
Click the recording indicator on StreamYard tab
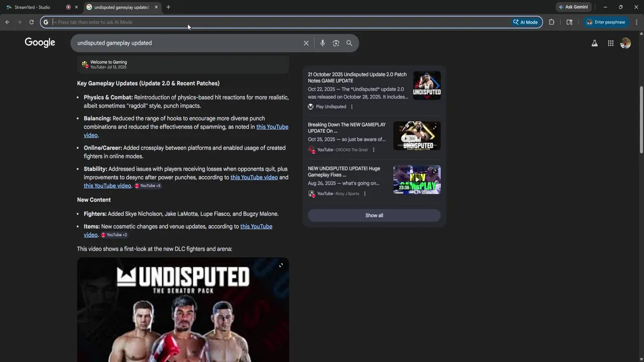(x=68, y=7)
